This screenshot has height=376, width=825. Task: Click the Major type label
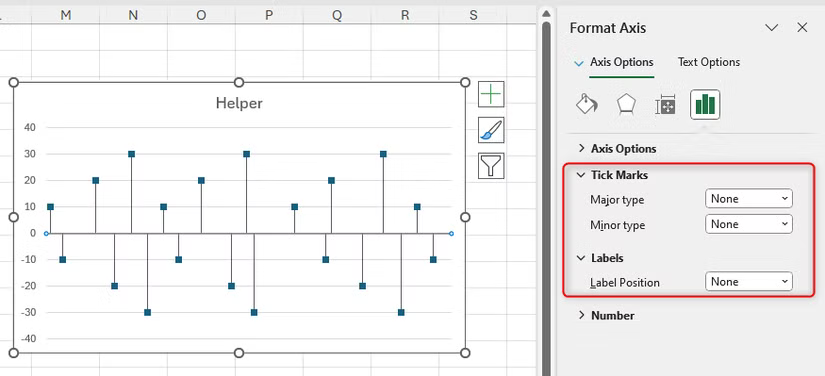[x=617, y=200]
